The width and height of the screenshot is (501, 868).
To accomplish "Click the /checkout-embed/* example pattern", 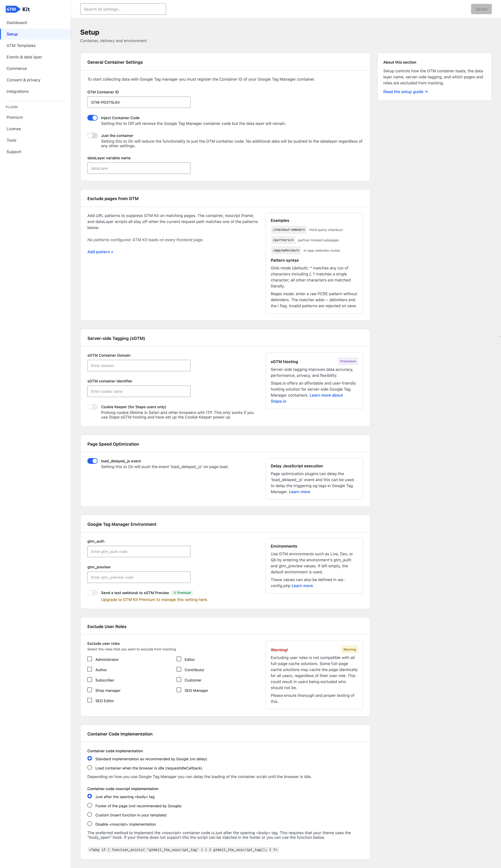I will [x=289, y=230].
